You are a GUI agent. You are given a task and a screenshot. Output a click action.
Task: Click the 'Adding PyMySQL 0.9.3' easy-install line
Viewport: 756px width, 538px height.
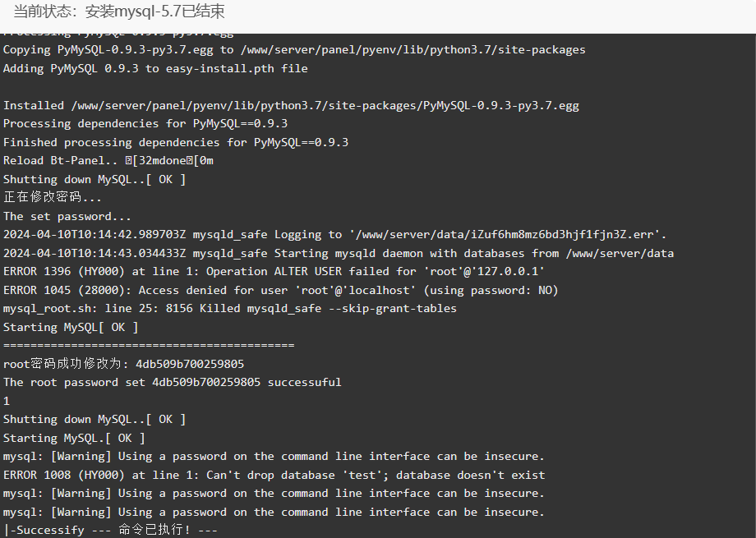pyautogui.click(x=155, y=68)
